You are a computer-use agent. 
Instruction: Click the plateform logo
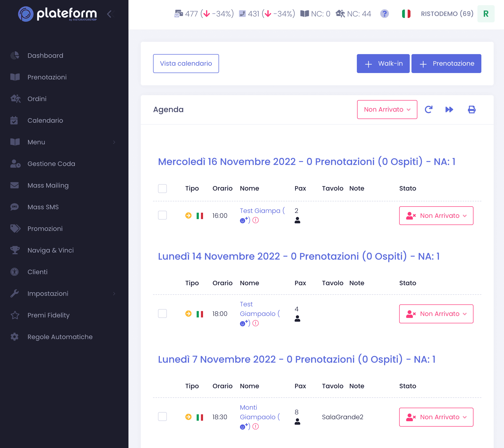57,14
